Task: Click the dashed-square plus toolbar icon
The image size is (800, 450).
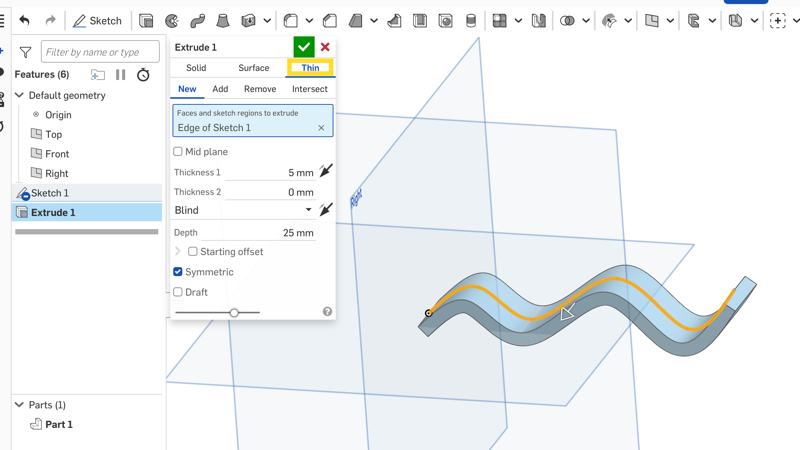Action: [778, 21]
